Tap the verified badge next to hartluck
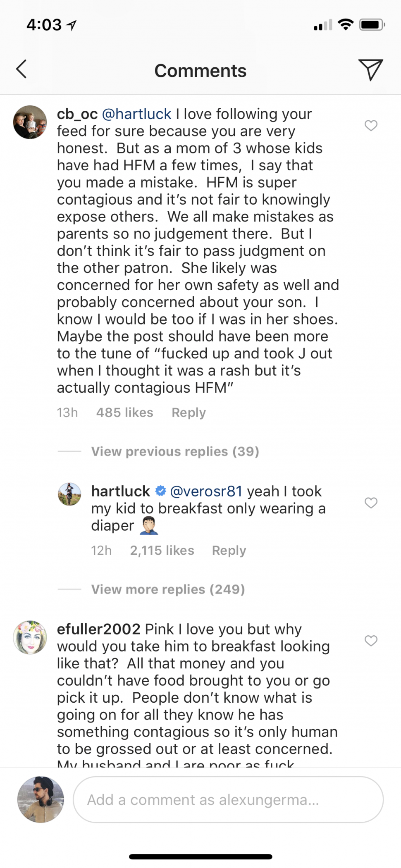This screenshot has height=868, width=401. [x=160, y=491]
